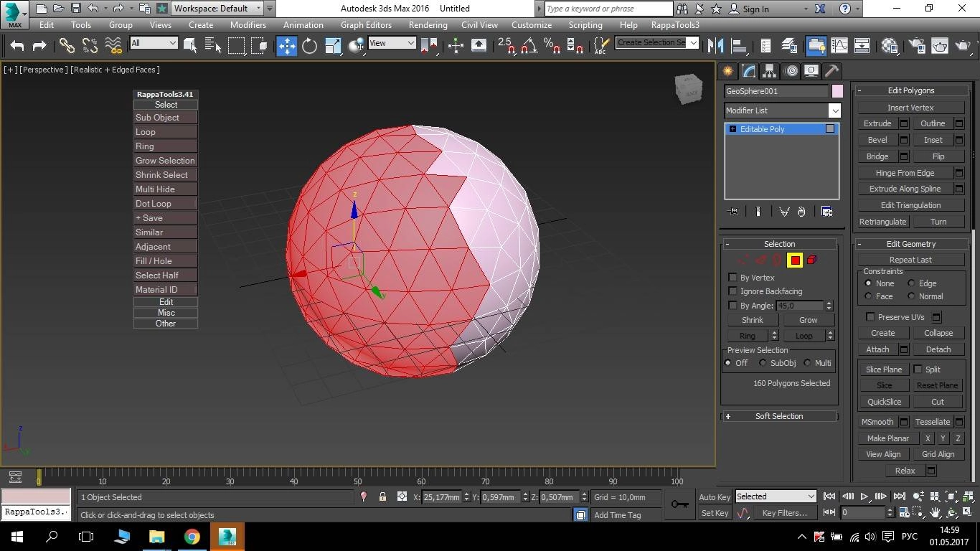Click the Render Setup icon

[916, 46]
